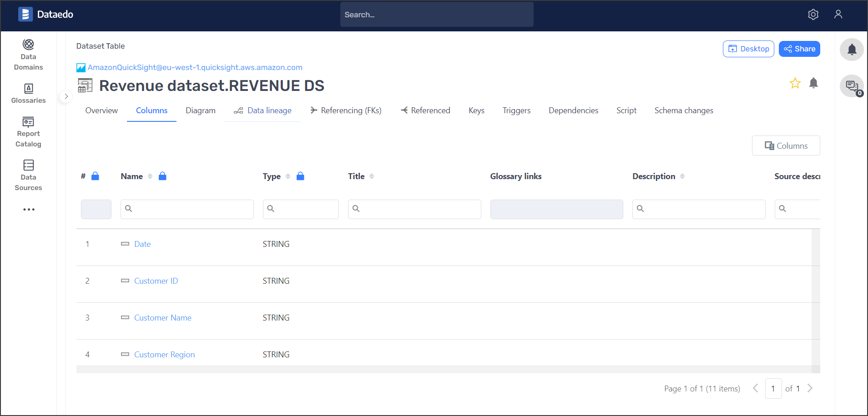Toggle lock on Type column
Screen dimensions: 868x416
click(300, 176)
